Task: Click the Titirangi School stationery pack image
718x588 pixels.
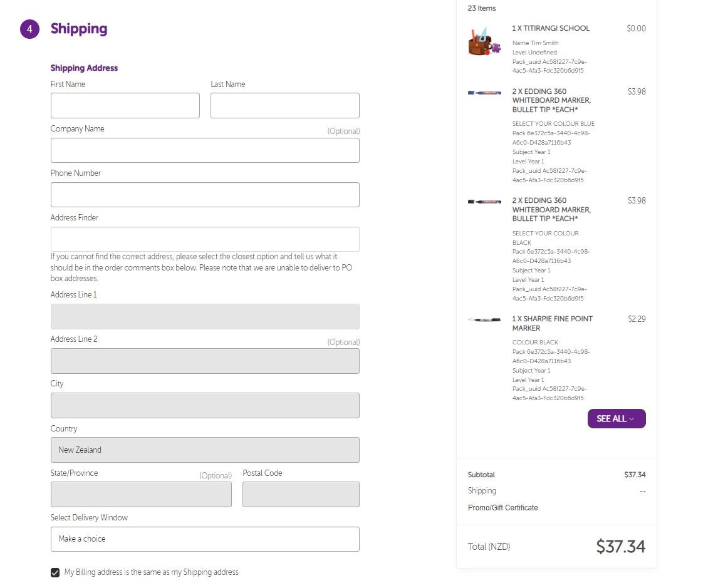Action: [x=484, y=41]
